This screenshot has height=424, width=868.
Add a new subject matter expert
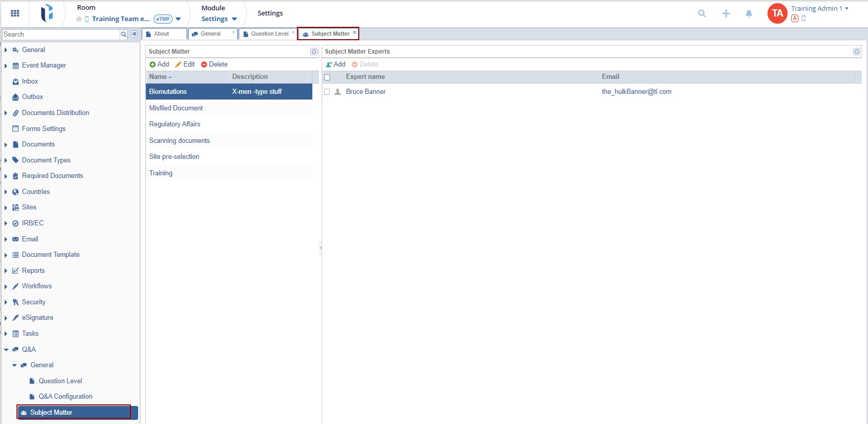pos(335,64)
